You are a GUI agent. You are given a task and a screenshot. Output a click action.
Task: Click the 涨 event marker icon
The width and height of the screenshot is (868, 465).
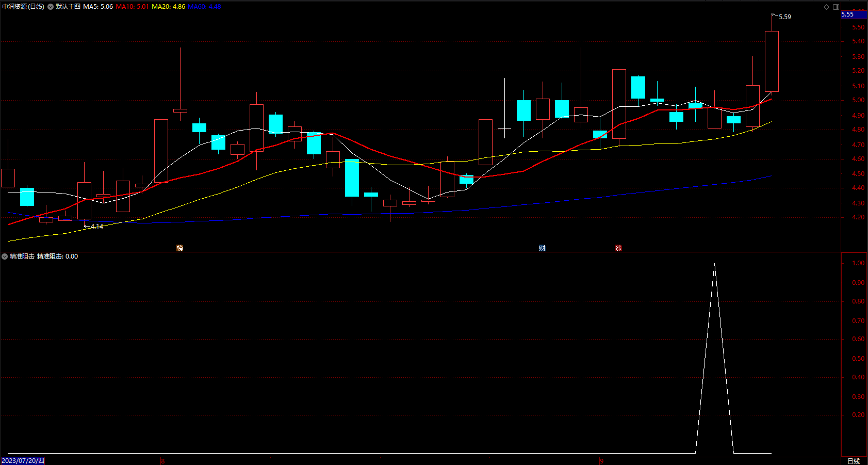tap(618, 248)
